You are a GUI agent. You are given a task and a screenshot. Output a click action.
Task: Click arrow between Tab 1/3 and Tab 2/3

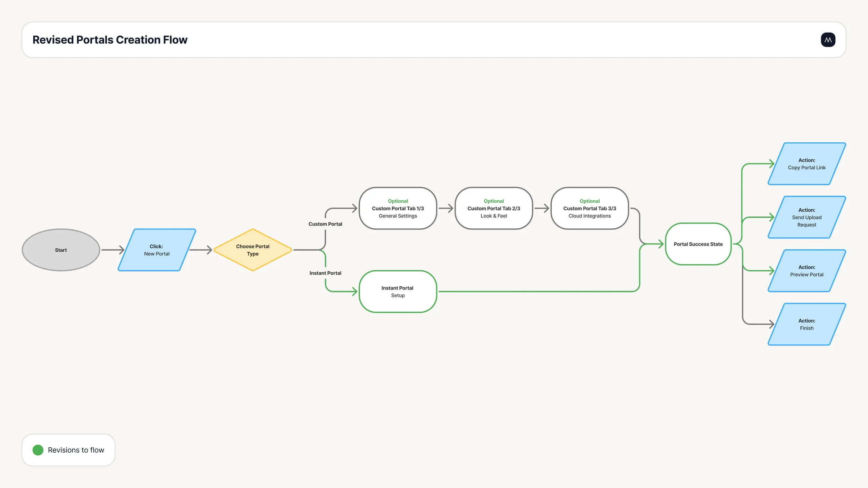coord(445,208)
